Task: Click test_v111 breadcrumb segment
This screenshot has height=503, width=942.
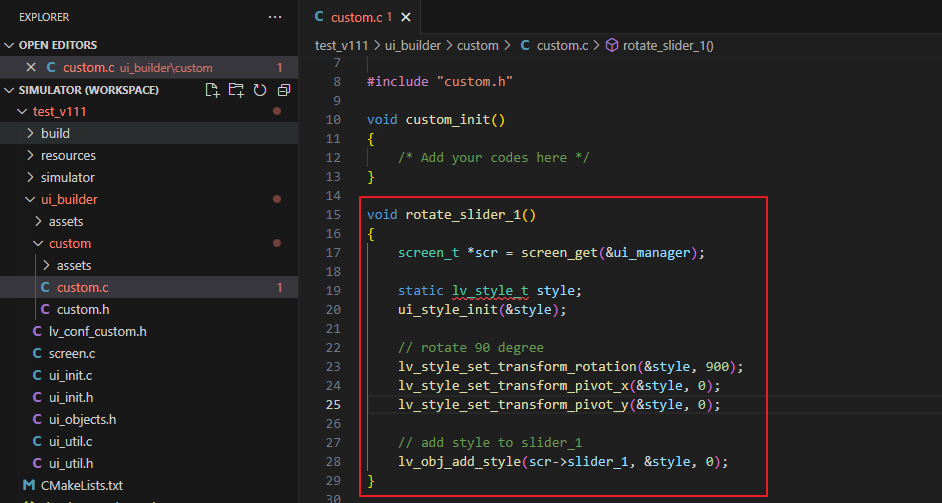Action: tap(342, 45)
